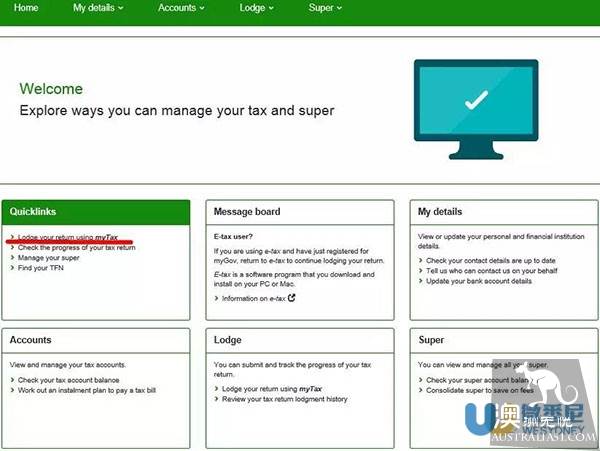Select the Message board panel heading
Screen dimensions: 600x451
pos(247,212)
